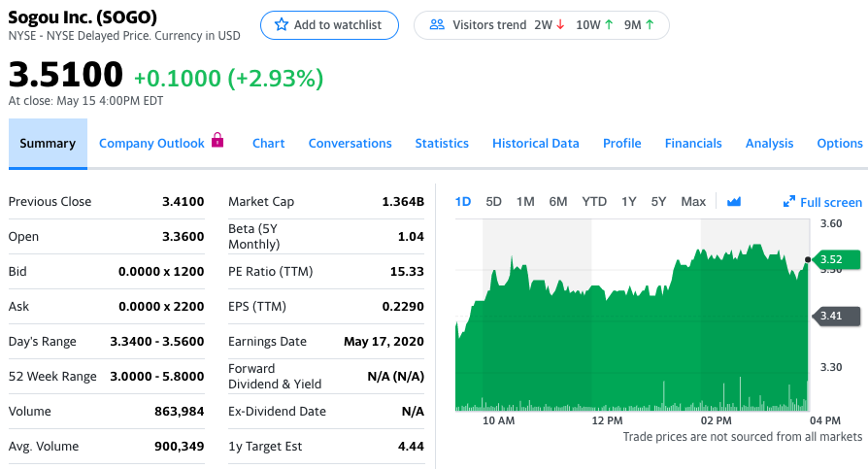Select the Max chart range
This screenshot has width=868, height=469.
[x=693, y=202]
